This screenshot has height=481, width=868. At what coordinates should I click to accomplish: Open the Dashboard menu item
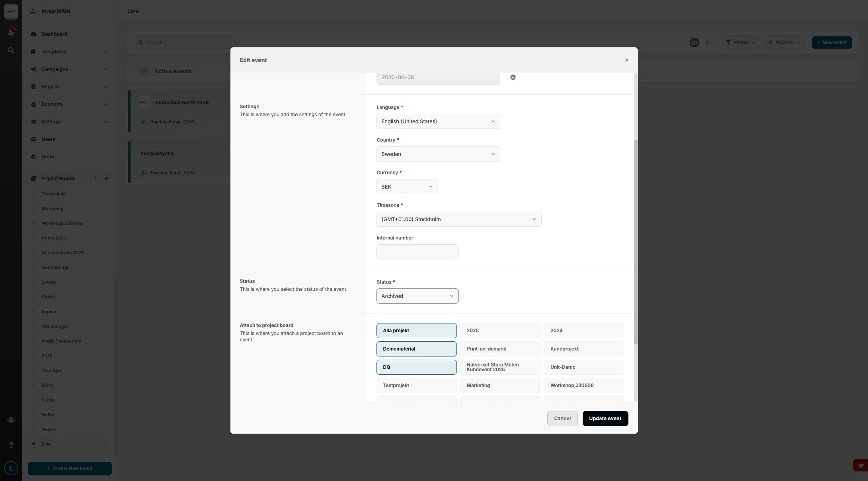point(54,34)
